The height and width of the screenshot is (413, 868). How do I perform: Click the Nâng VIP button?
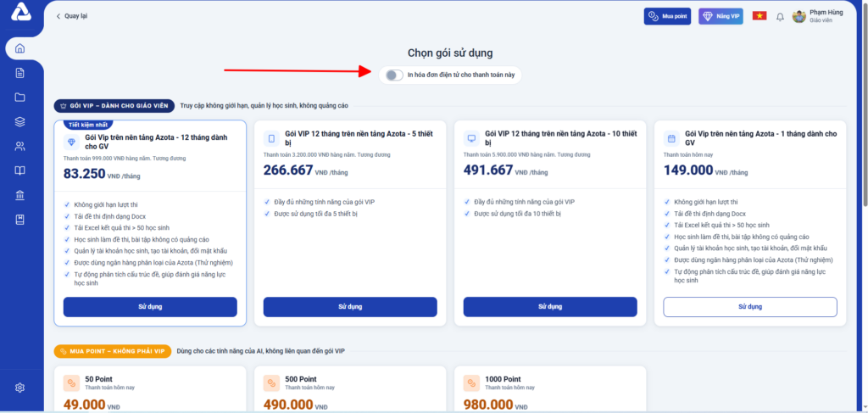click(x=721, y=17)
